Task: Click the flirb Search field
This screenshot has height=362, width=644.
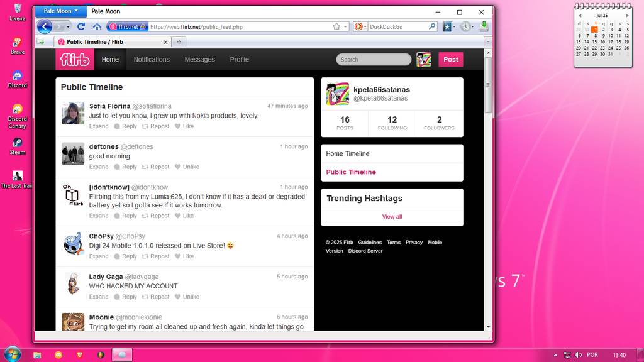Action: (x=374, y=60)
